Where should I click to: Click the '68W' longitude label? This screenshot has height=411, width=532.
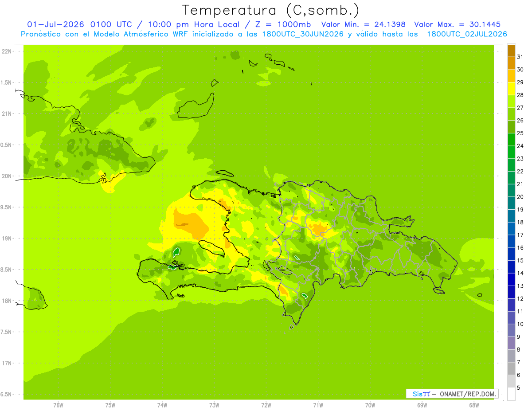click(474, 405)
